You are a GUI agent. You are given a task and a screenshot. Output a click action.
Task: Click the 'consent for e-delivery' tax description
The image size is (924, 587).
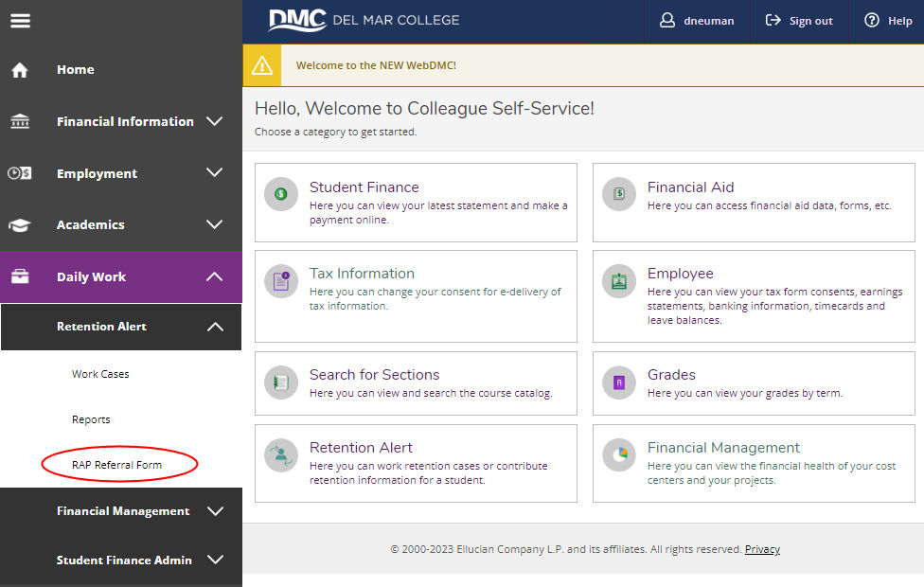coord(435,299)
